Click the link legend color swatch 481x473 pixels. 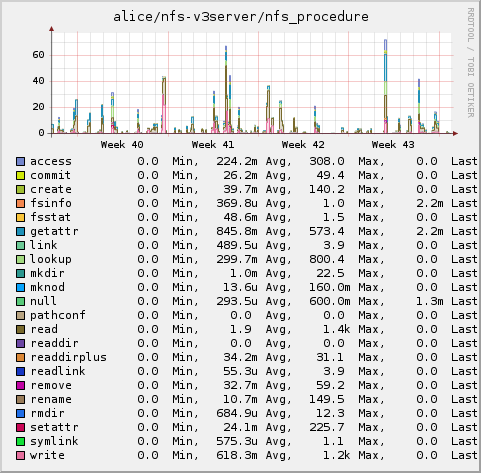coord(20,246)
